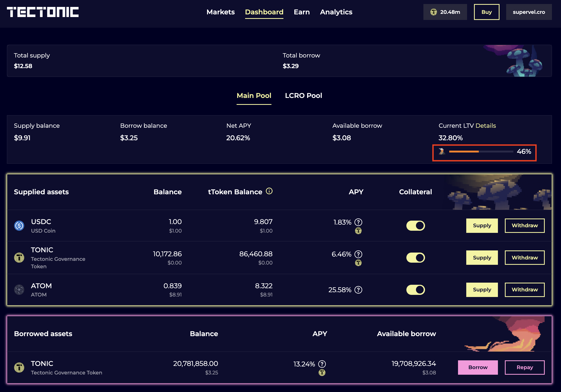Disable USDC as collateral

click(x=415, y=226)
